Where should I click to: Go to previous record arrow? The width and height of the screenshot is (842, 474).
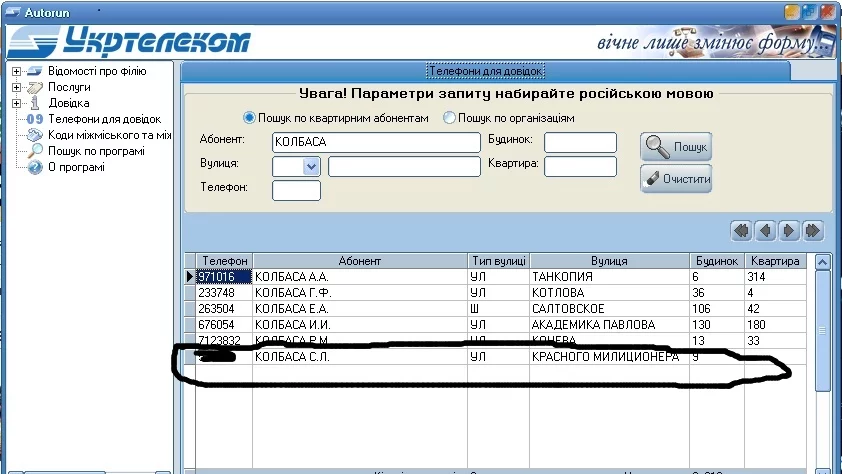click(x=765, y=231)
